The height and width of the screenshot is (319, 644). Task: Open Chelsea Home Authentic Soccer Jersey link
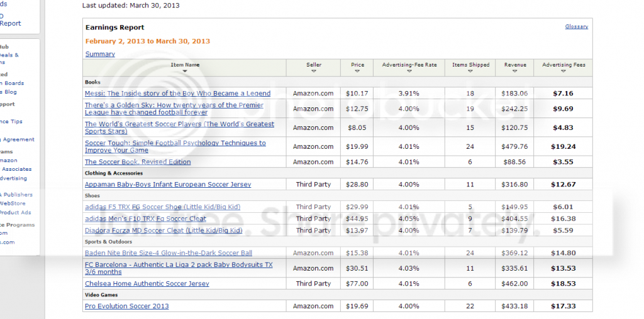tap(147, 284)
